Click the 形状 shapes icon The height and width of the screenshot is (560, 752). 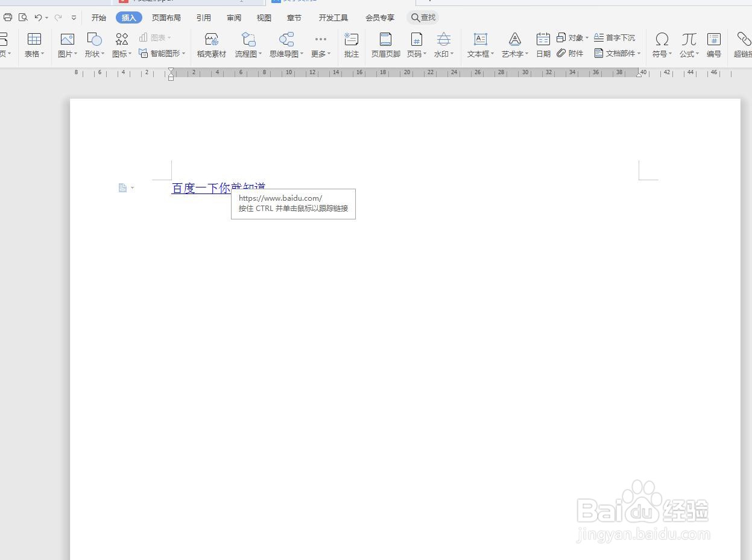pos(94,40)
